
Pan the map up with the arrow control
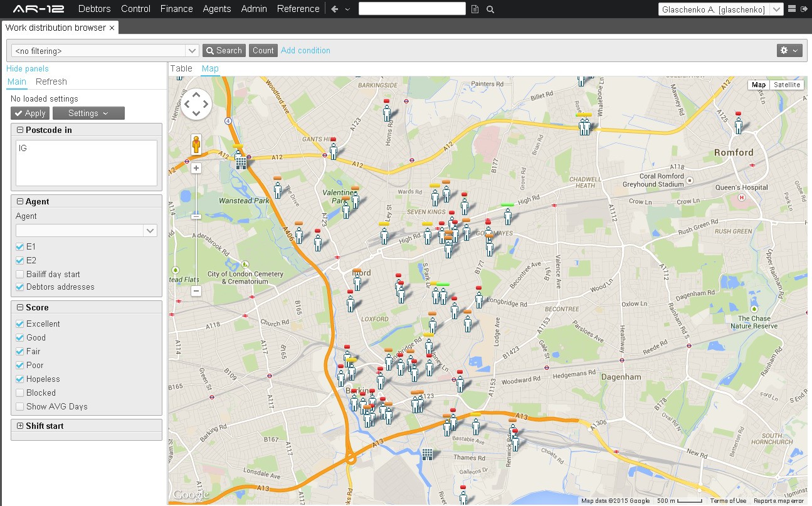[196, 94]
